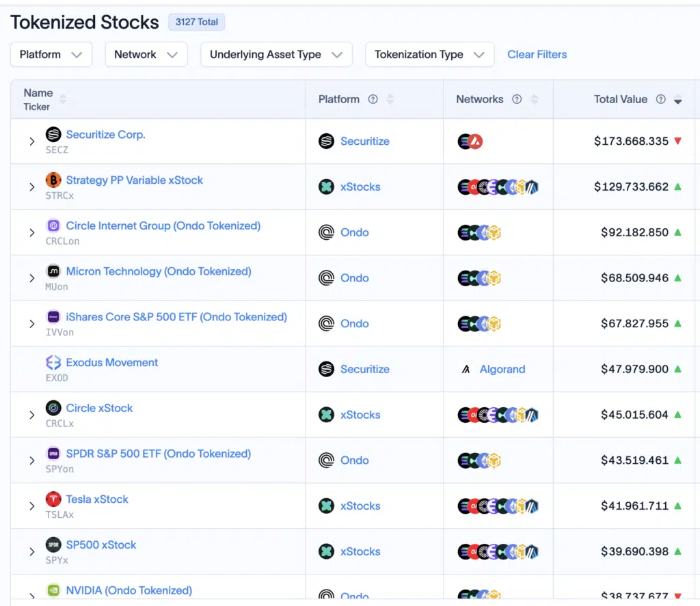
Task: Open the Tokenization Type dropdown
Action: point(429,55)
